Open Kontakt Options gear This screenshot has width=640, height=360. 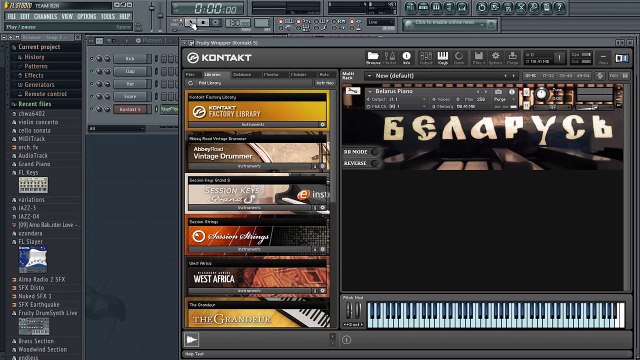click(x=496, y=58)
